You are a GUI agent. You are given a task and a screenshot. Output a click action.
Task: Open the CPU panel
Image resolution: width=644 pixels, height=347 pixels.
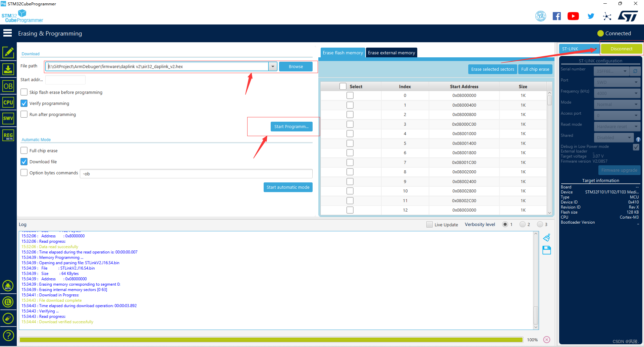(8, 102)
